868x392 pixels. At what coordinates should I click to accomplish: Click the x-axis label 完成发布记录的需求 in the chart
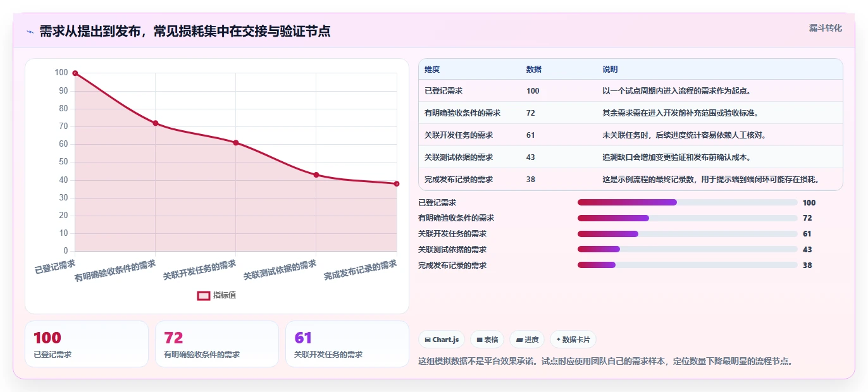tap(361, 271)
